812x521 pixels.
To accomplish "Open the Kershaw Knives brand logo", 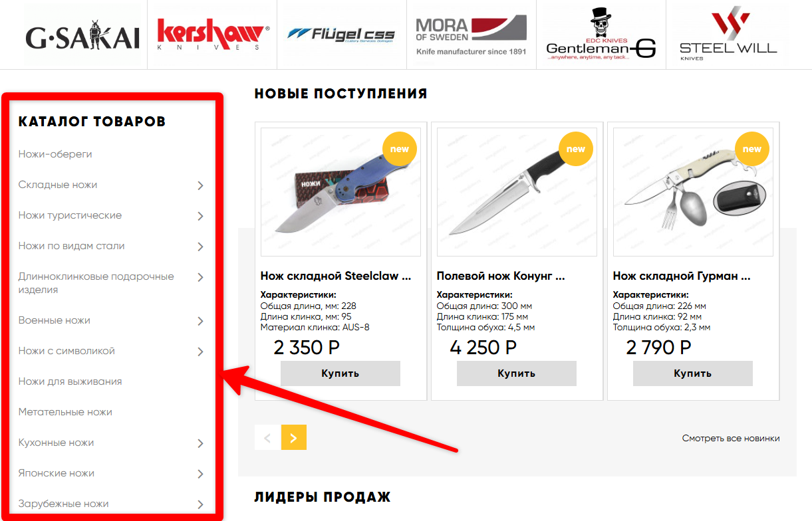I will (x=212, y=35).
